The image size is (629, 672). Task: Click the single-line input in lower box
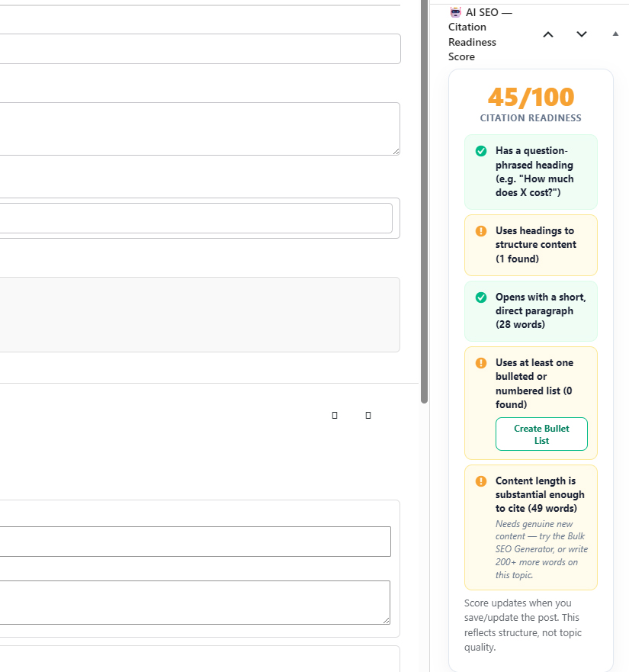click(x=195, y=542)
